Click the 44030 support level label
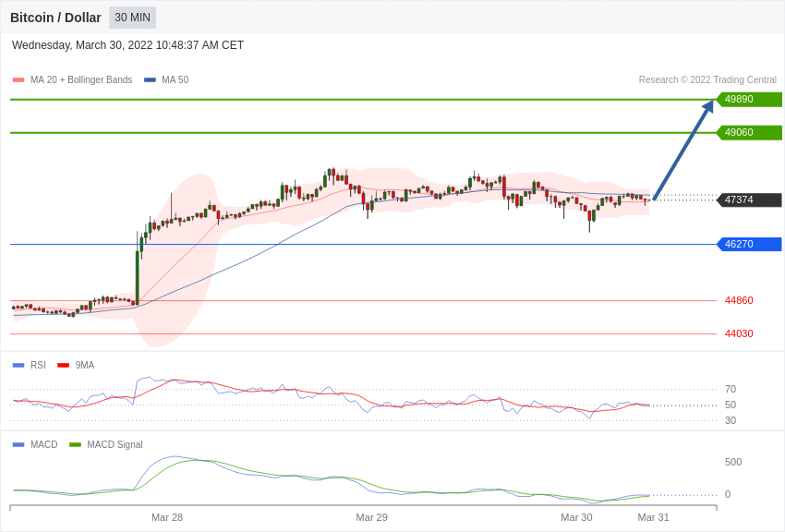The height and width of the screenshot is (532, 785). 739,333
